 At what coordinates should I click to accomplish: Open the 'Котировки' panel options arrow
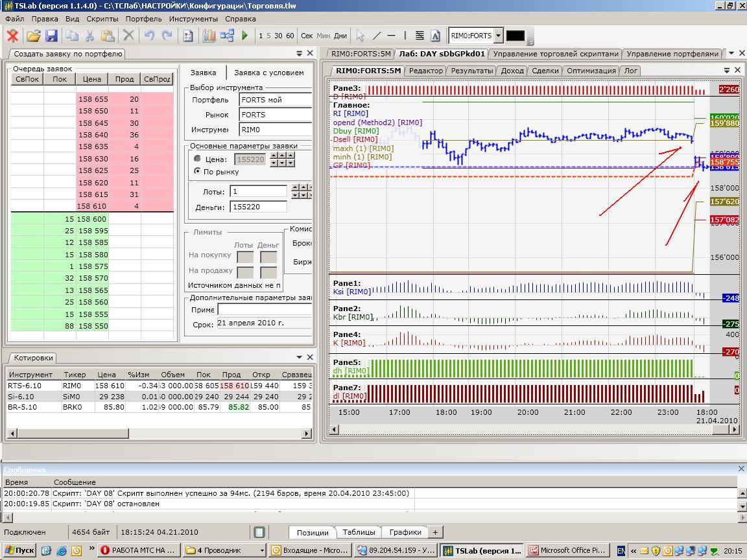click(x=300, y=357)
